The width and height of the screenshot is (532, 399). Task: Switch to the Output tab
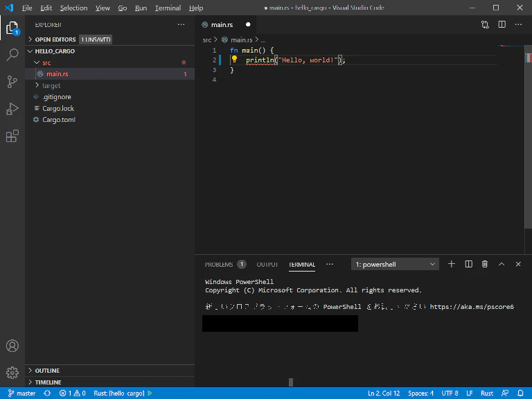267,265
